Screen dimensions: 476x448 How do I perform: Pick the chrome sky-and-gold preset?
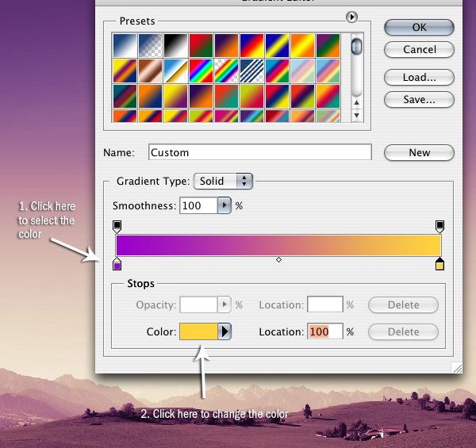[176, 71]
